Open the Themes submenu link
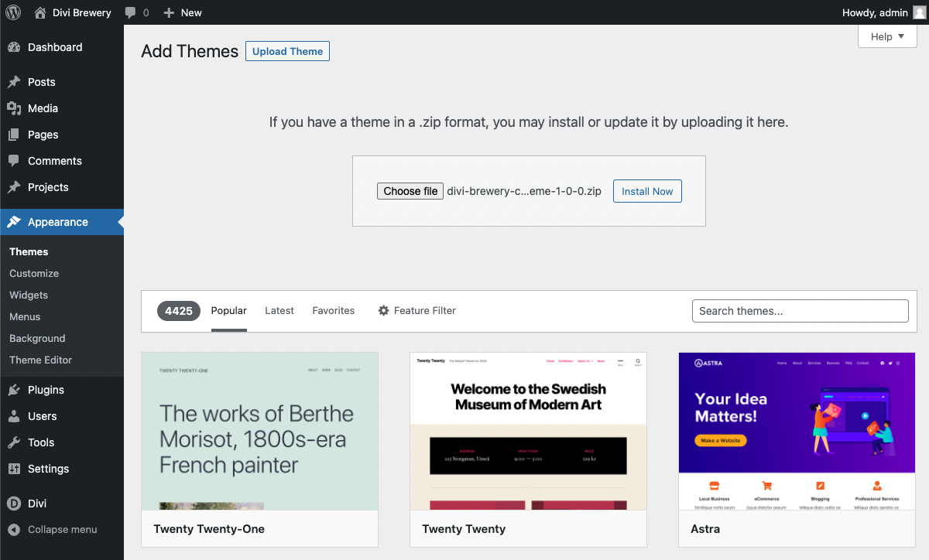 point(29,251)
